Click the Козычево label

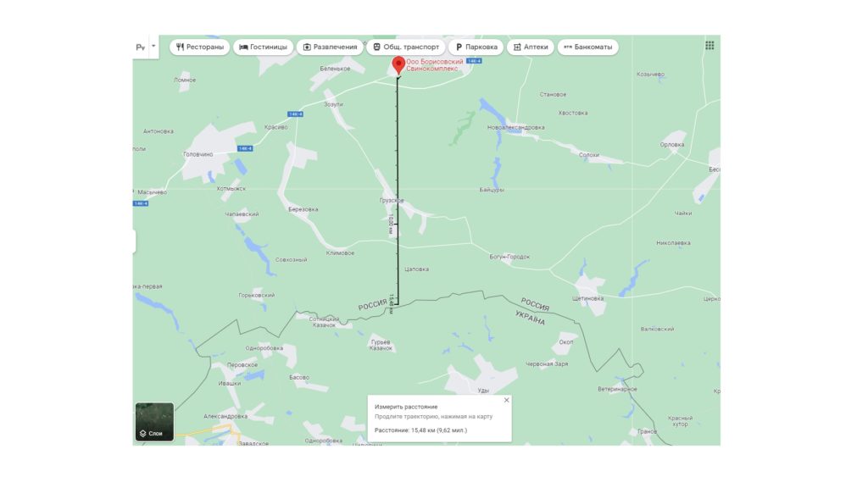pyautogui.click(x=650, y=75)
